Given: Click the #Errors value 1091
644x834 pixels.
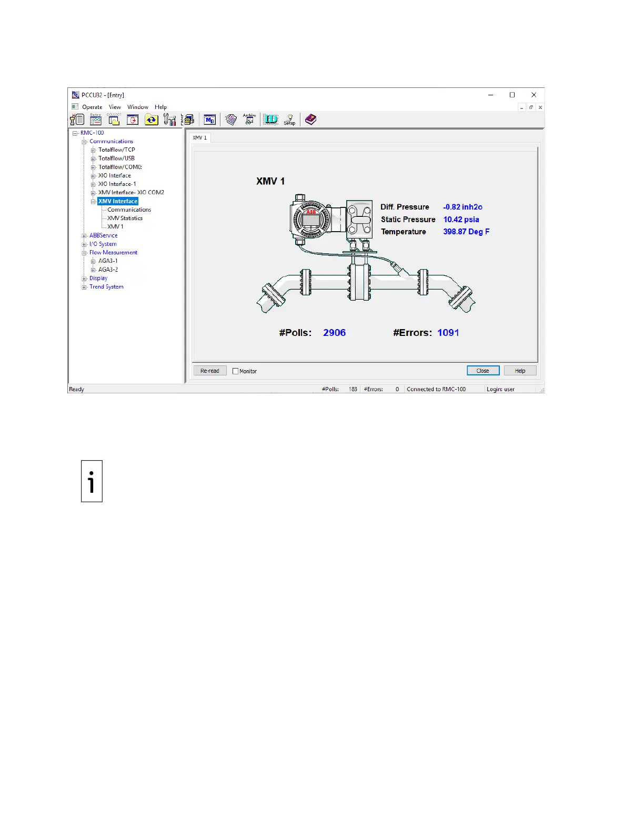Looking at the screenshot, I should click(x=448, y=333).
